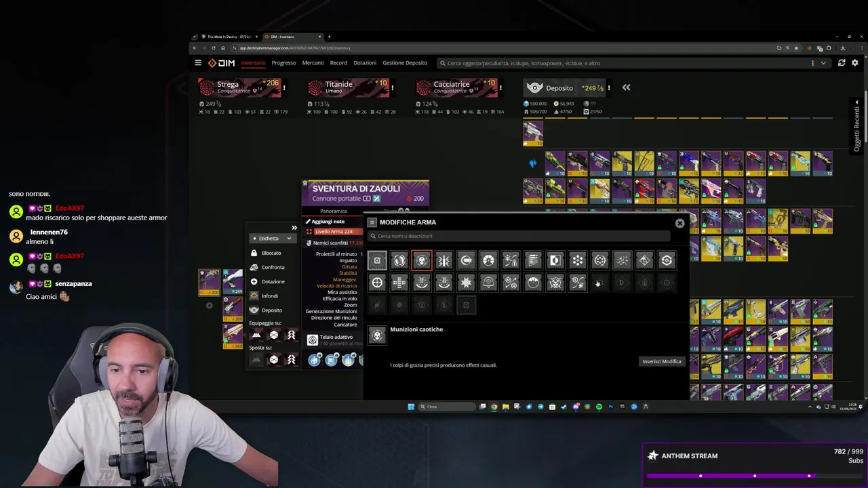Equip weapon on Titanide class icon
The height and width of the screenshot is (488, 868).
[274, 335]
